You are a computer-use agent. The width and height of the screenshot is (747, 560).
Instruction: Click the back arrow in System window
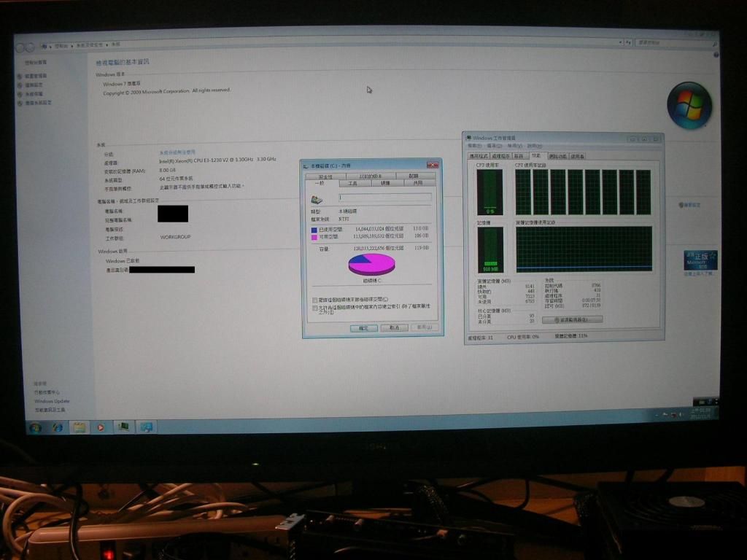pos(20,47)
